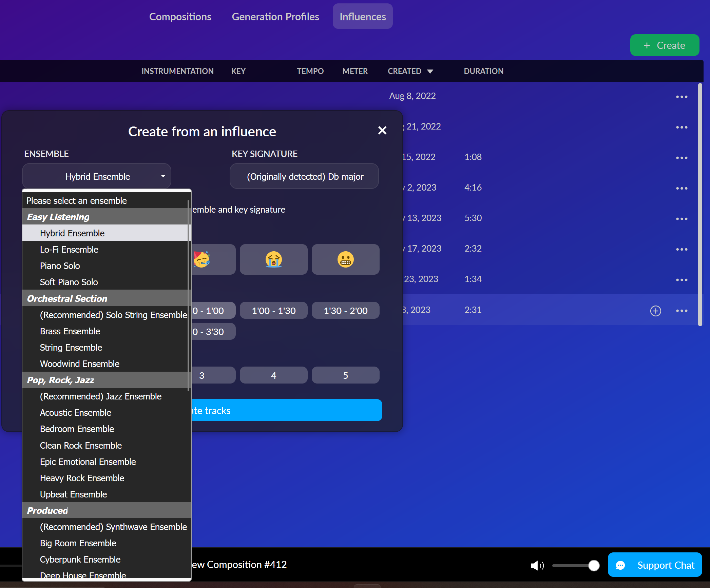Open three-dot menu for 5:30 duration row

(682, 219)
